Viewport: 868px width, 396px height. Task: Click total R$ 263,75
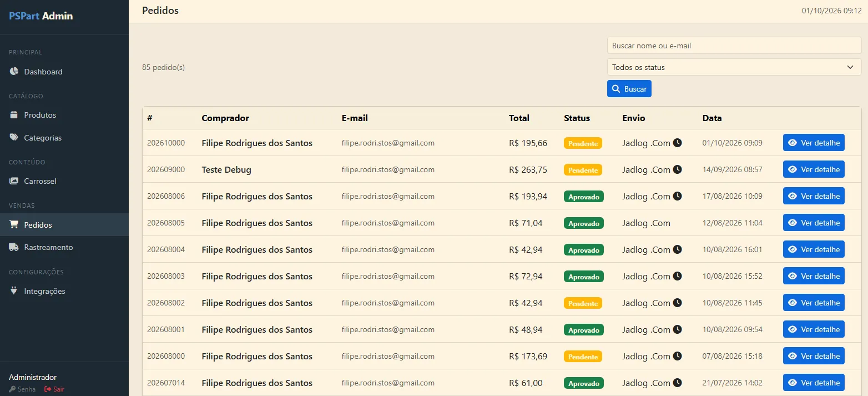[x=528, y=169]
